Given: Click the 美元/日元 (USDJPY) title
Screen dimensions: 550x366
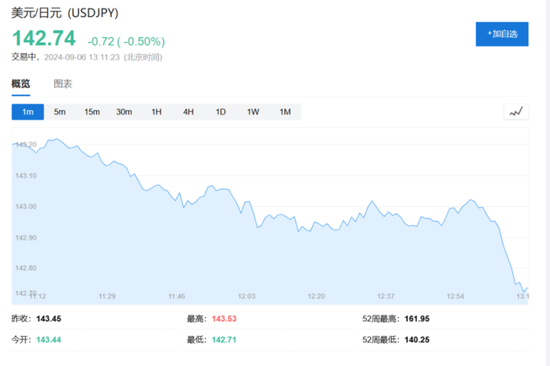Looking at the screenshot, I should [65, 13].
